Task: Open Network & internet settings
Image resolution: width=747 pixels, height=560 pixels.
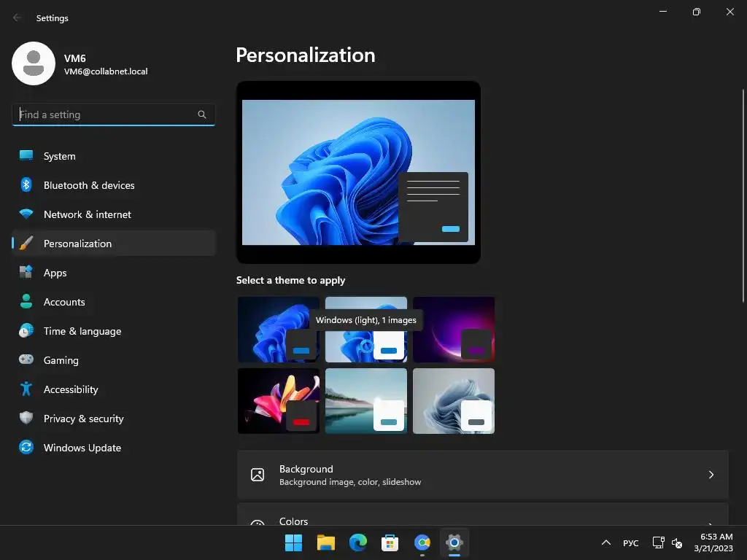Action: 113,214
